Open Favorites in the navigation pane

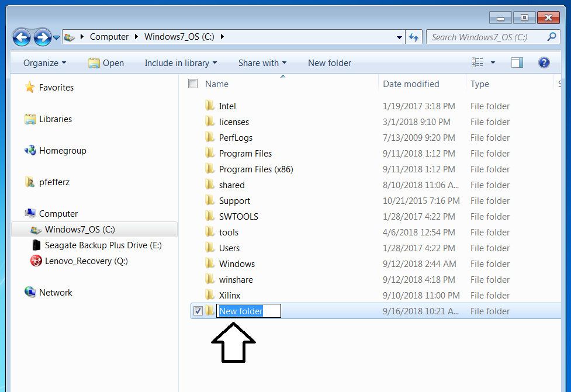[57, 88]
